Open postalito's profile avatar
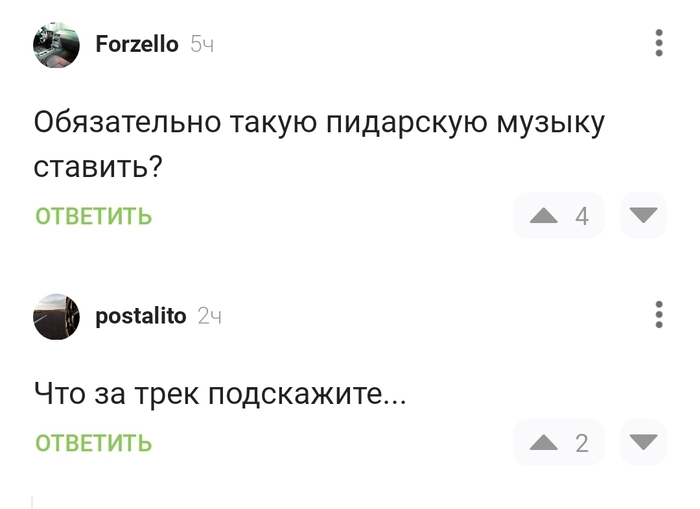This screenshot has height=509, width=700. (x=56, y=316)
